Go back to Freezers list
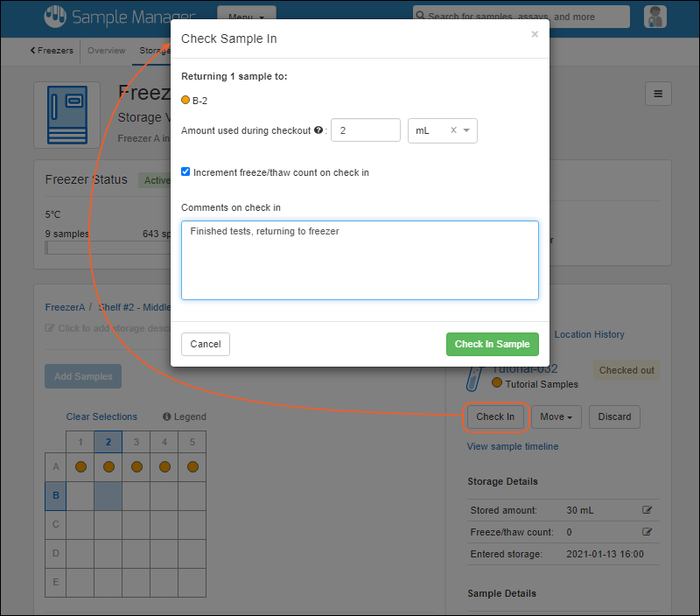This screenshot has height=616, width=700. click(52, 51)
